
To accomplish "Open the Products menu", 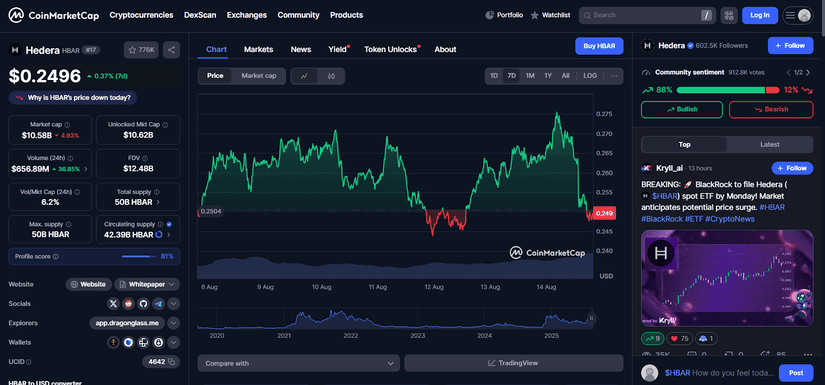I will coord(346,15).
